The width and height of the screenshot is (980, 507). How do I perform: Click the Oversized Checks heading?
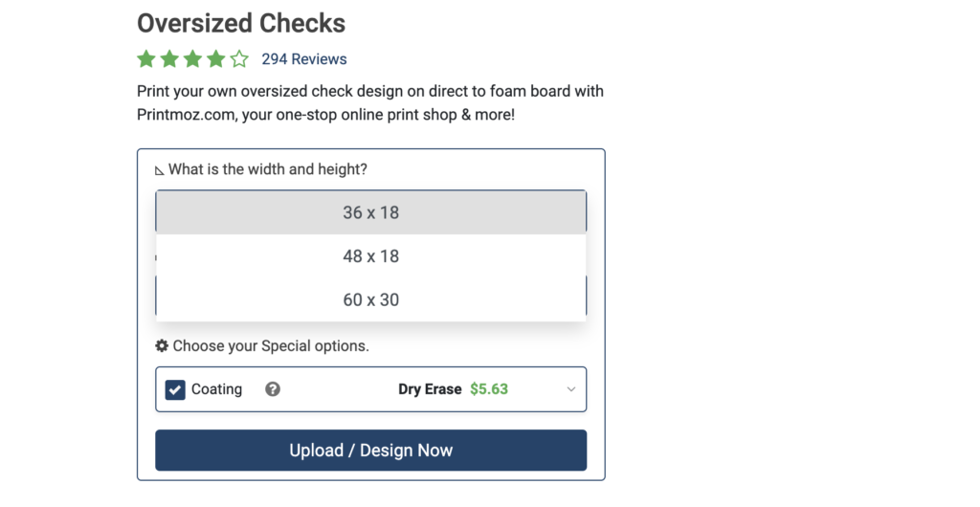tap(241, 23)
